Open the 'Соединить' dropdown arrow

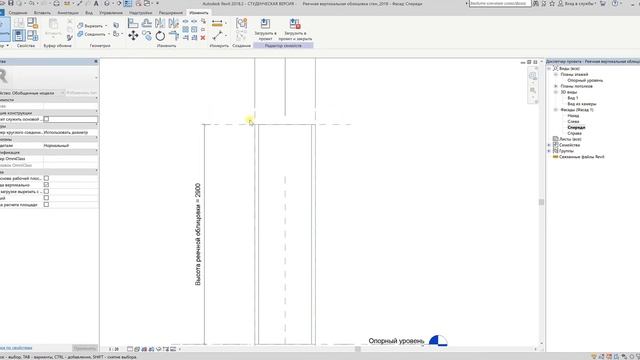point(109,34)
